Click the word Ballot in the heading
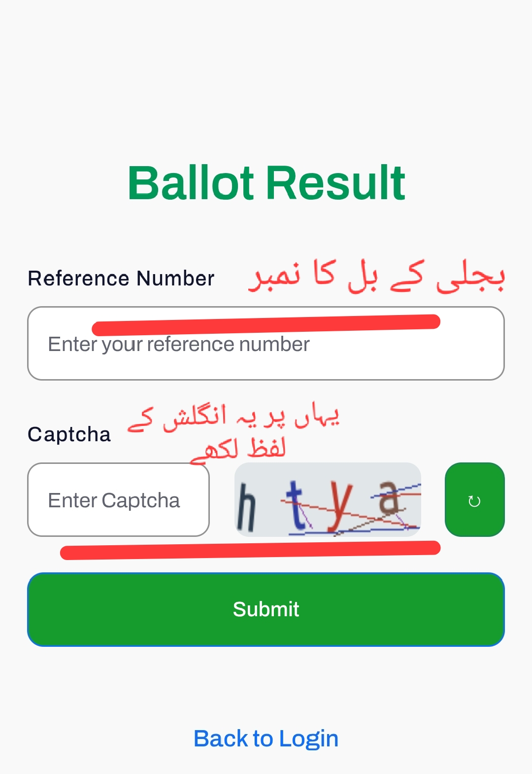This screenshot has height=774, width=532. click(191, 183)
